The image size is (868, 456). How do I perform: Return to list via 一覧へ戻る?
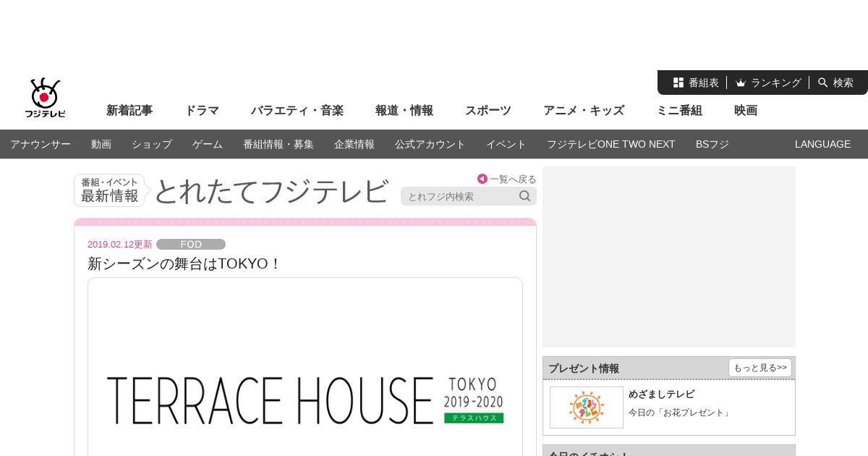point(513,179)
